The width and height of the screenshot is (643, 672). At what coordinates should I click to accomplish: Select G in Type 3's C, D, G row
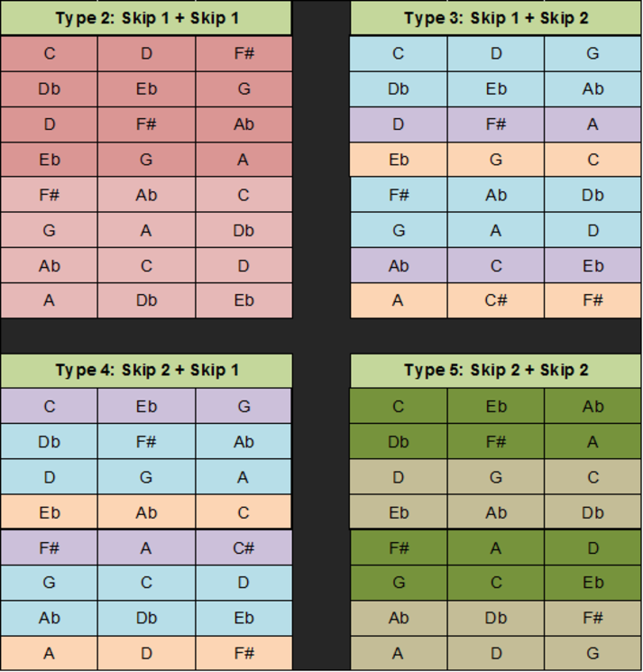[592, 53]
